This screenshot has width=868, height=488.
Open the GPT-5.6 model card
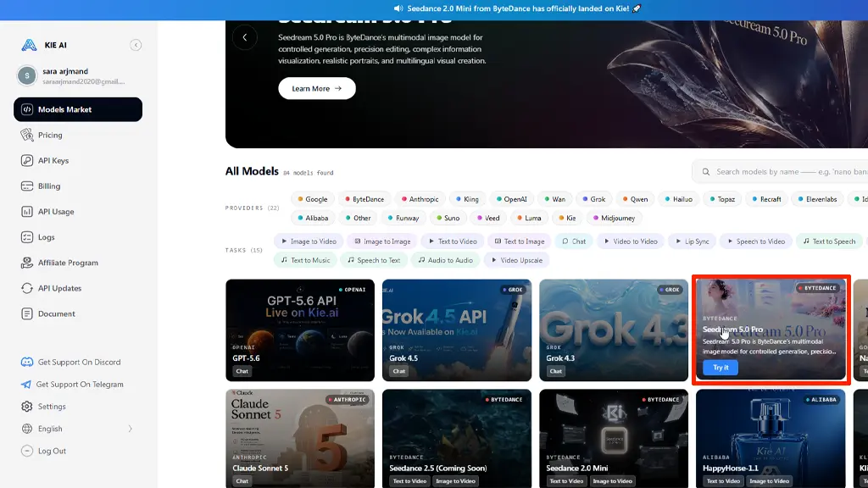tap(300, 330)
